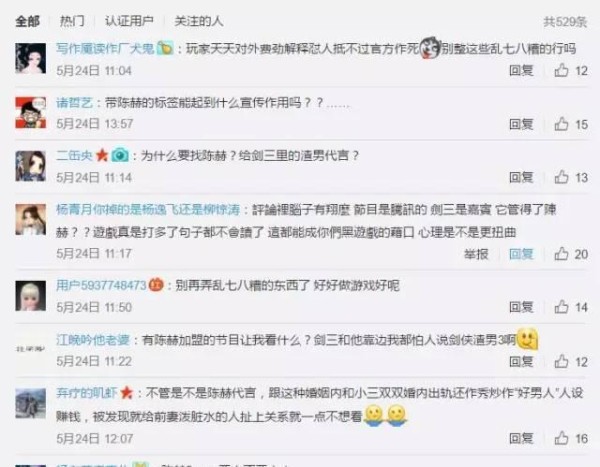The width and height of the screenshot is (600, 467).
Task: Reply to 诸哲艺's comment
Action: (x=521, y=124)
